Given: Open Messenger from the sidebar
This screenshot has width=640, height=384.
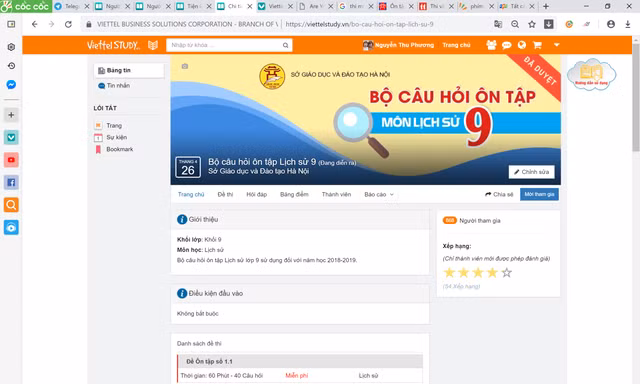Looking at the screenshot, I should (11, 84).
